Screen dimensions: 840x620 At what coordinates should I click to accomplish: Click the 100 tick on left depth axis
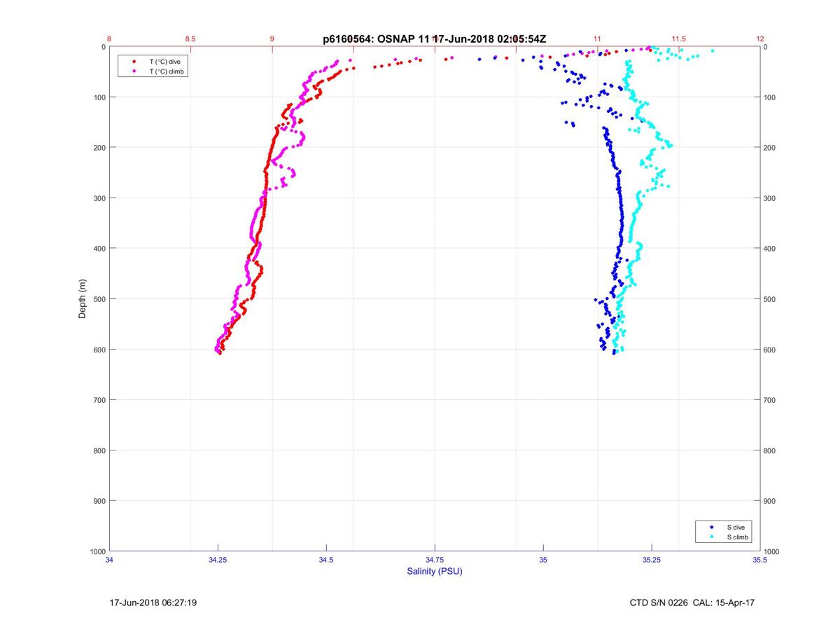click(99, 97)
